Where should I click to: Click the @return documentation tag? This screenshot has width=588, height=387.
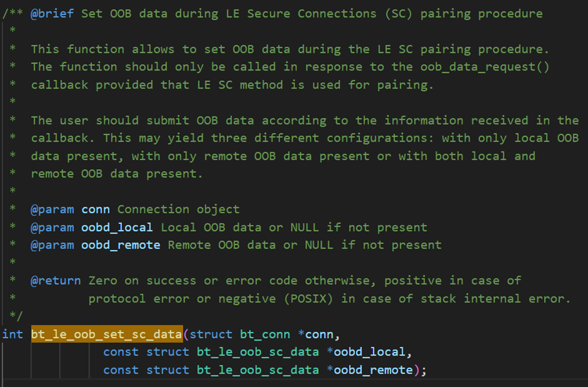click(55, 280)
